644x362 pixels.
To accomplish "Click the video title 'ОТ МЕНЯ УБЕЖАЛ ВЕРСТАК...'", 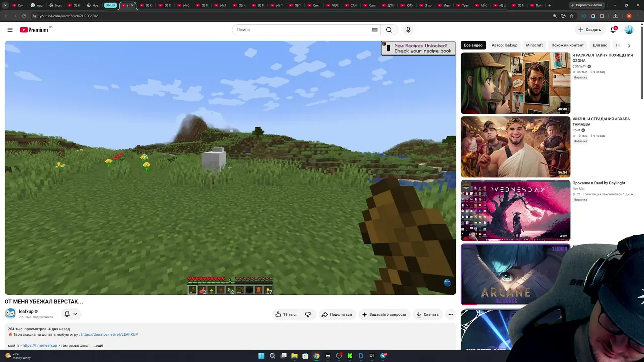I will [44, 302].
